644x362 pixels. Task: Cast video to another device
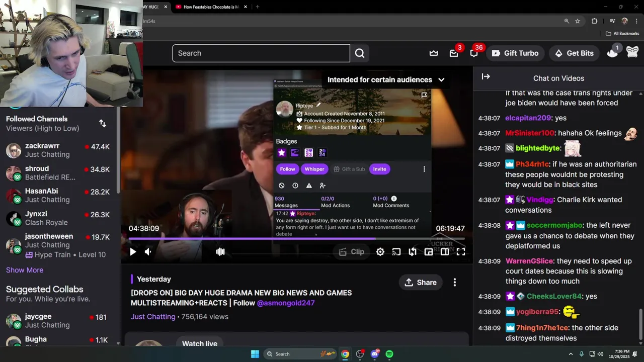(396, 252)
